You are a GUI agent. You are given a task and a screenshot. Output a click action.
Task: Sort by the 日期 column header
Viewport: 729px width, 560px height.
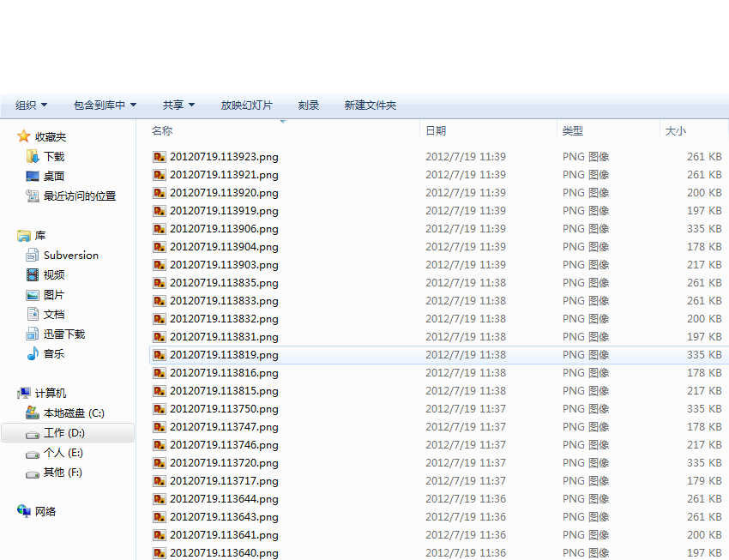[436, 131]
